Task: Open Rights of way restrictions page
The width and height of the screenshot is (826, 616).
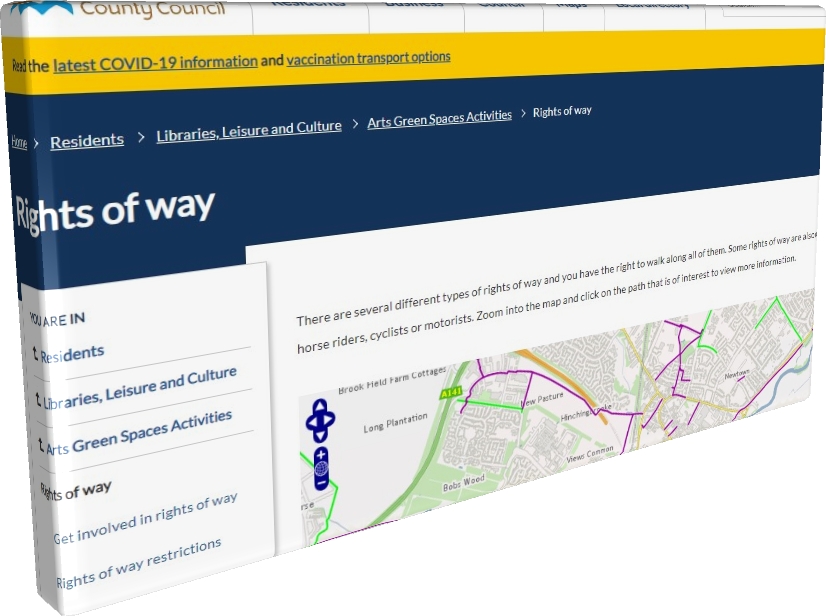Action: click(x=139, y=563)
